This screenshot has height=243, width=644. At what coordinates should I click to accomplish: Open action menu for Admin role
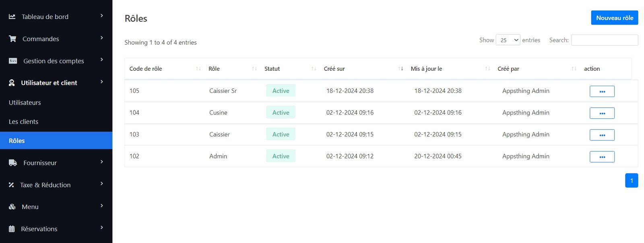pos(602,157)
